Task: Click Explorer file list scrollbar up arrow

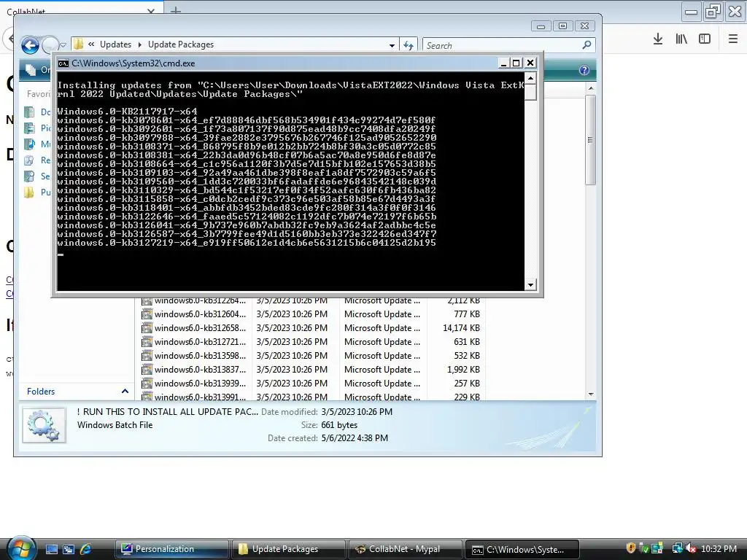Action: click(x=591, y=88)
